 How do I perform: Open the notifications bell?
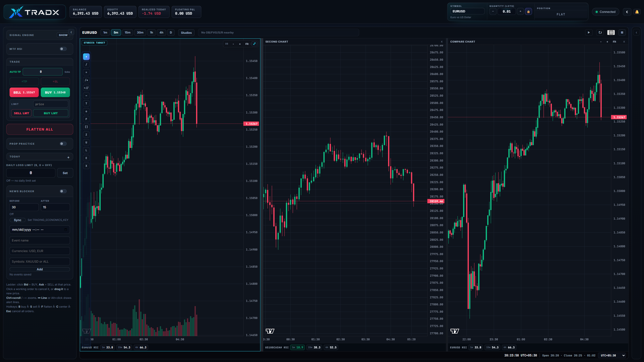637,12
